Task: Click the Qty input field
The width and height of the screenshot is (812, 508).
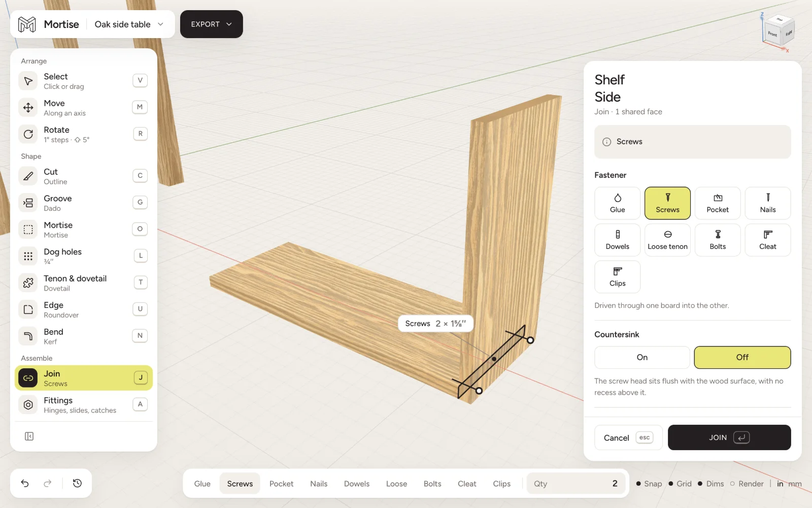Action: point(576,484)
